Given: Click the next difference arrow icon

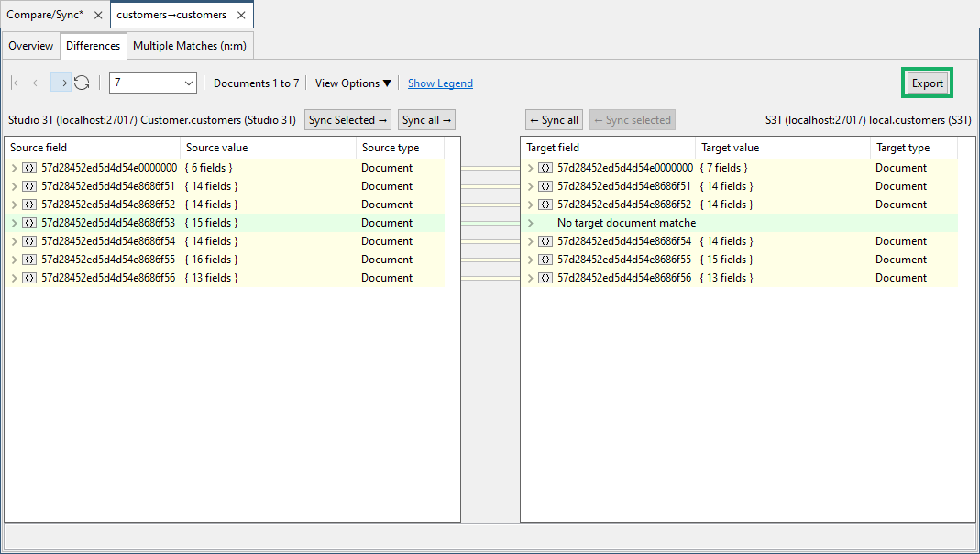Looking at the screenshot, I should click(60, 83).
